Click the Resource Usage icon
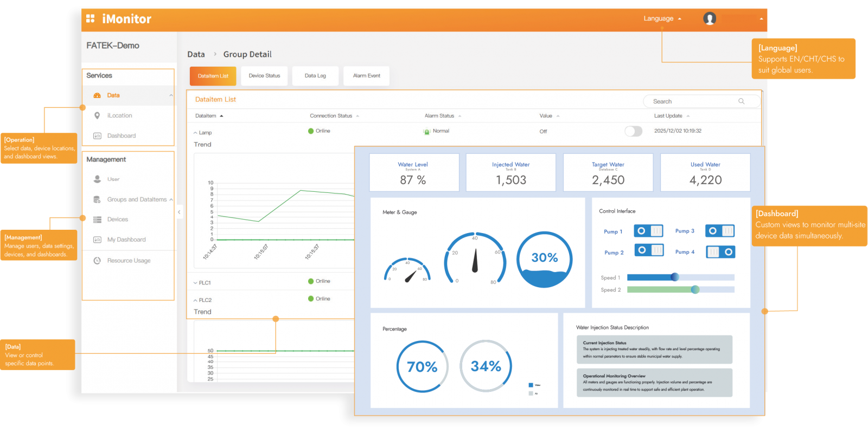The width and height of the screenshot is (868, 433). point(97,261)
